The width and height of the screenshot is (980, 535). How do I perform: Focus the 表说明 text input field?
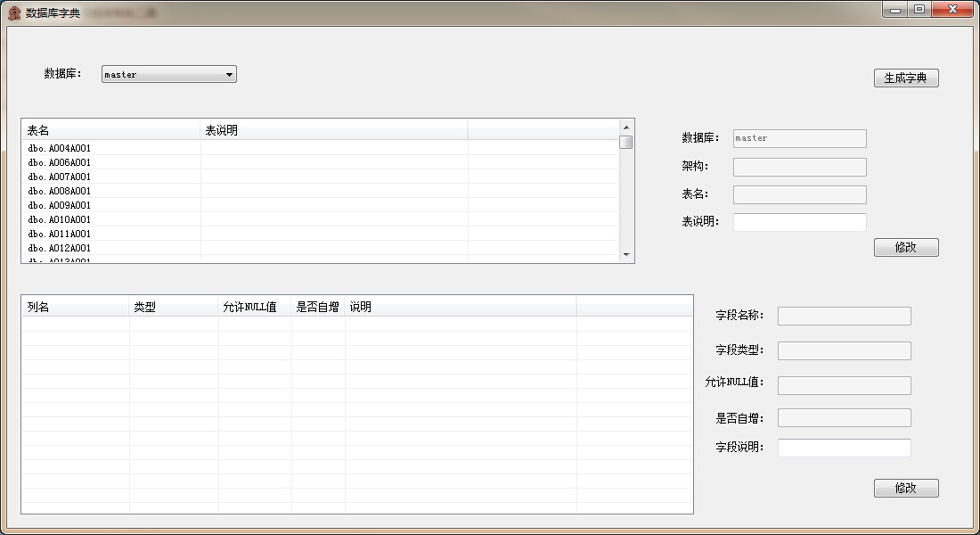799,222
